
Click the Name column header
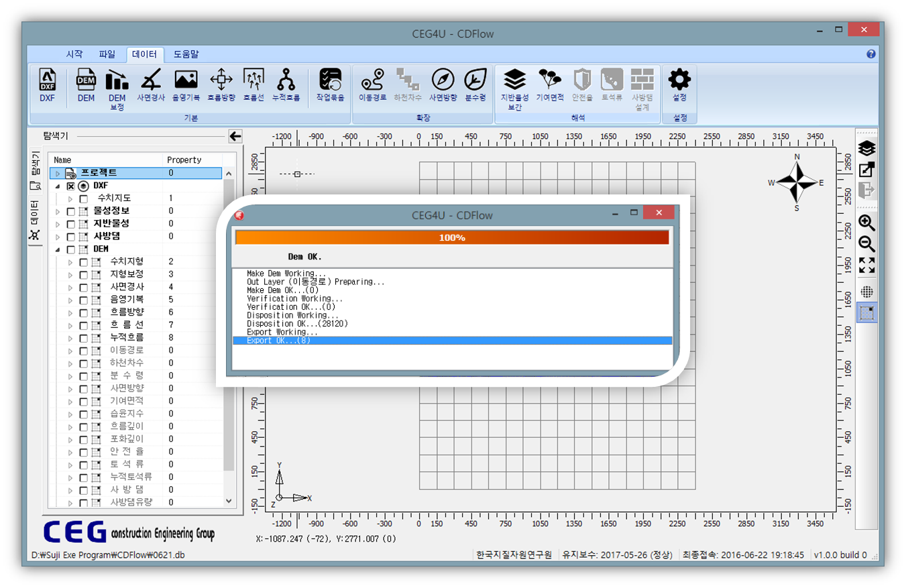106,160
